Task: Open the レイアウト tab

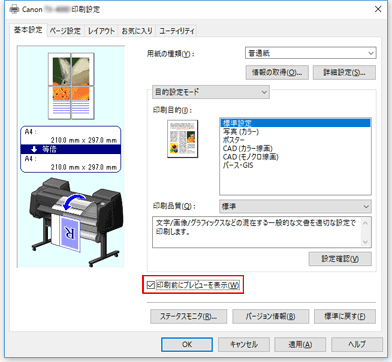Action: point(101,31)
